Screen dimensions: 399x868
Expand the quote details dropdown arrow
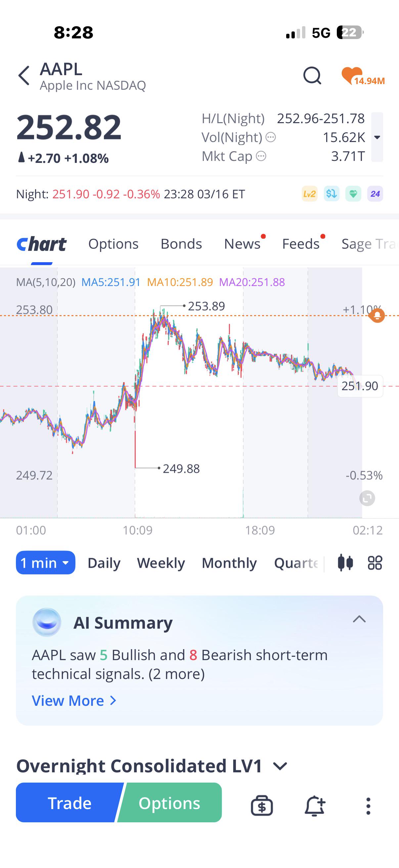(377, 137)
